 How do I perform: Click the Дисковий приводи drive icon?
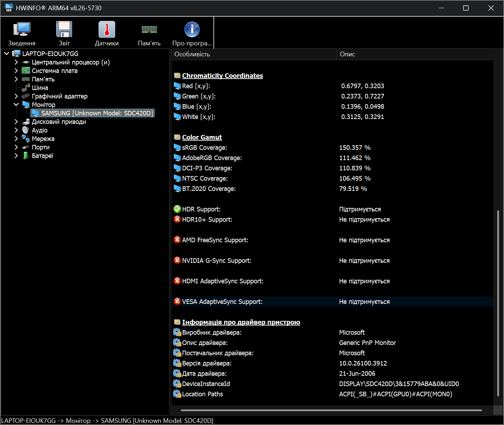[26, 122]
